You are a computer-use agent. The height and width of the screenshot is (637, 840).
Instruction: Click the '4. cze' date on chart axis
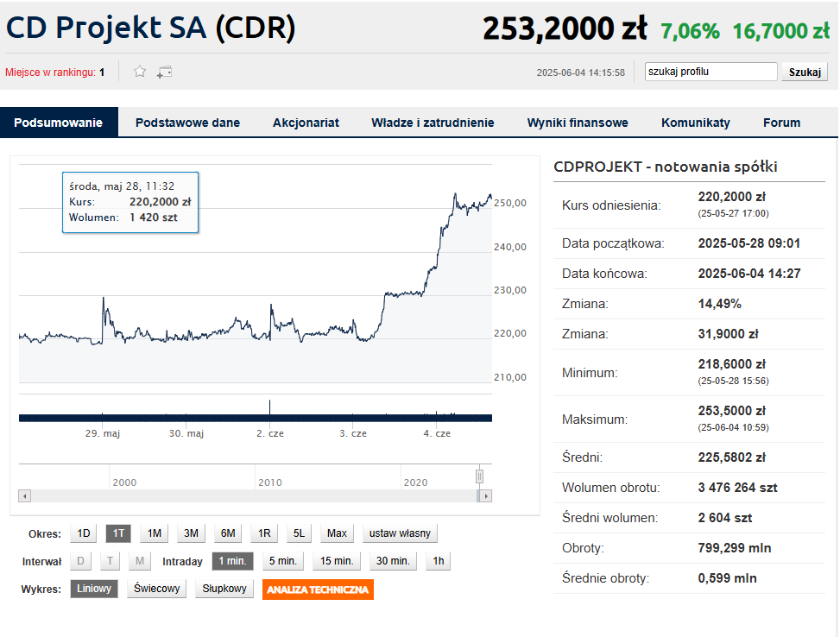tap(437, 433)
